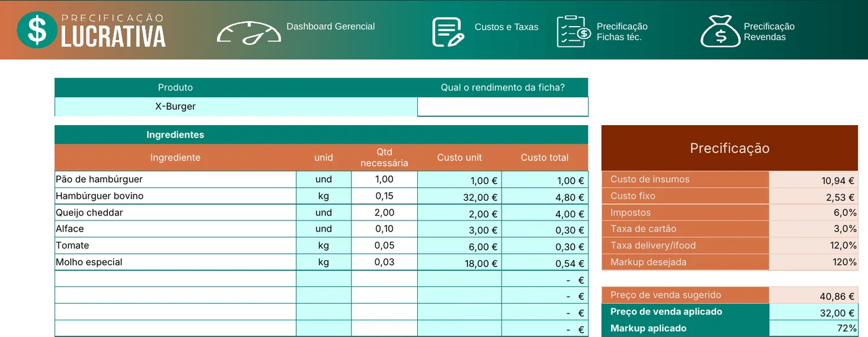Click the empty rendimento da ficha field

click(503, 107)
